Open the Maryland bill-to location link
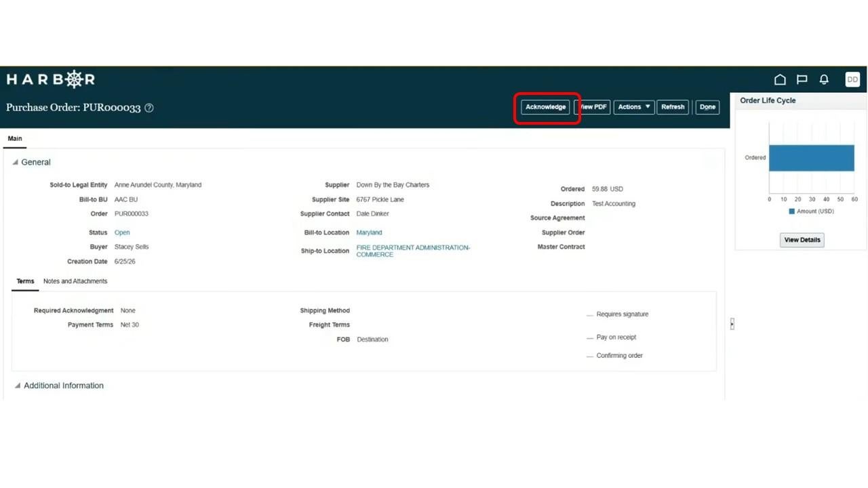 point(369,232)
